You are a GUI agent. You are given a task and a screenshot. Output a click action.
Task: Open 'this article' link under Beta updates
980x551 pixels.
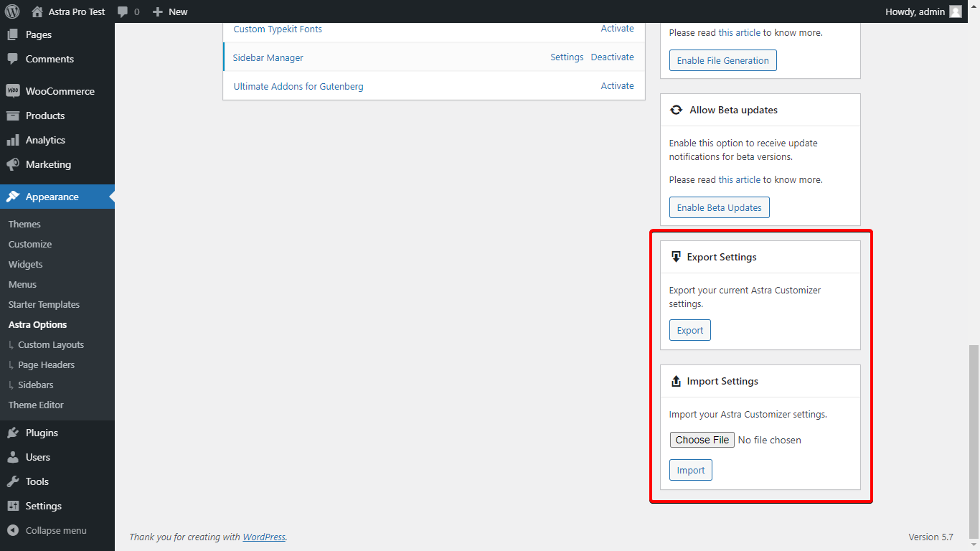[x=740, y=179]
